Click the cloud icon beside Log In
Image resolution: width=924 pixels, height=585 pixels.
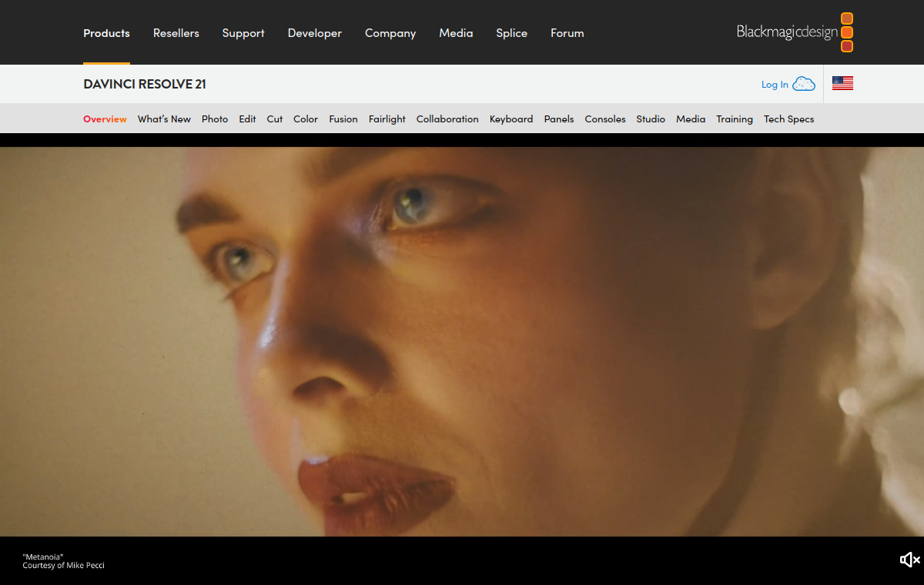(804, 84)
